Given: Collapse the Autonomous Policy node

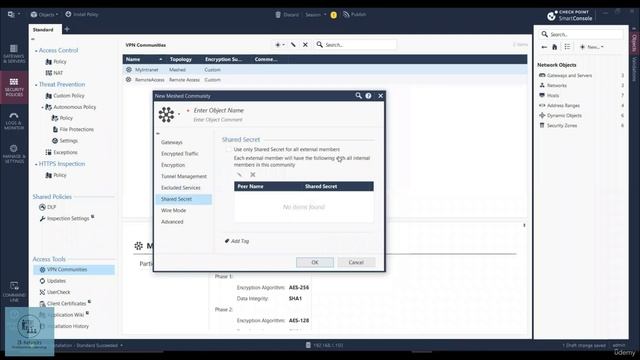Looking at the screenshot, I should [x=42, y=107].
